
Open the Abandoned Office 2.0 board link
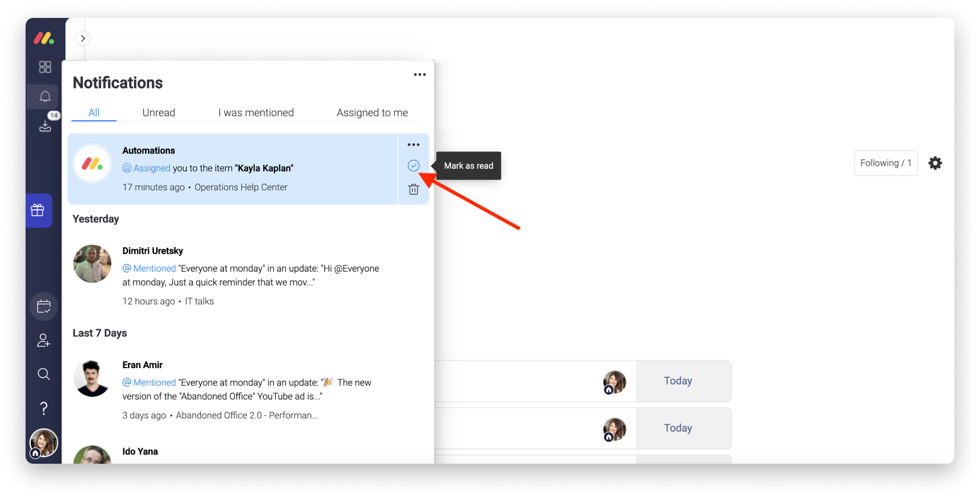[247, 416]
